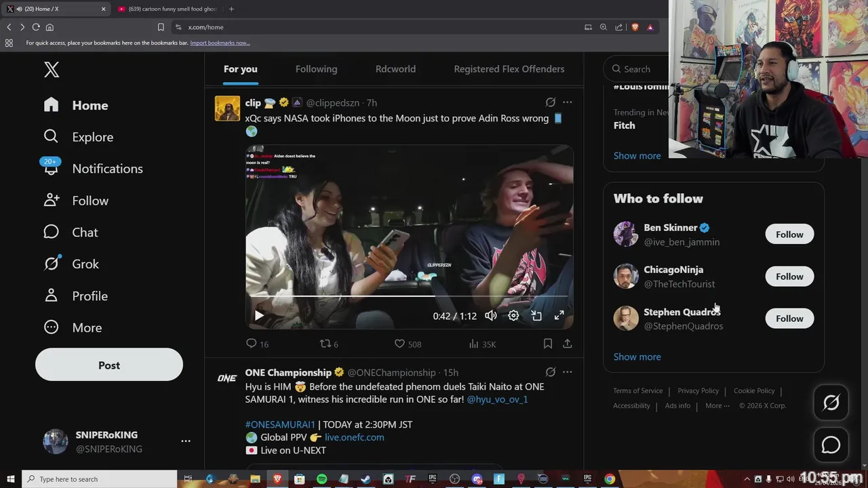
Task: Click the Grok icon on the ONE Championship post
Action: (x=551, y=372)
